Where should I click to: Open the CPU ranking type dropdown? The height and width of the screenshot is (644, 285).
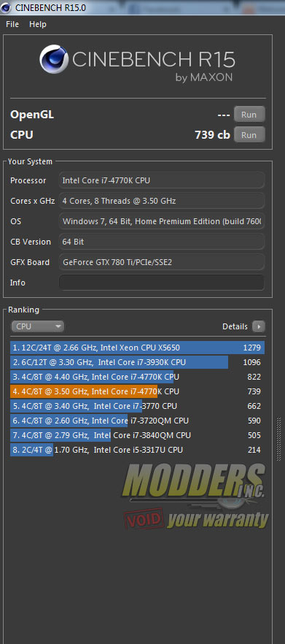click(x=38, y=326)
